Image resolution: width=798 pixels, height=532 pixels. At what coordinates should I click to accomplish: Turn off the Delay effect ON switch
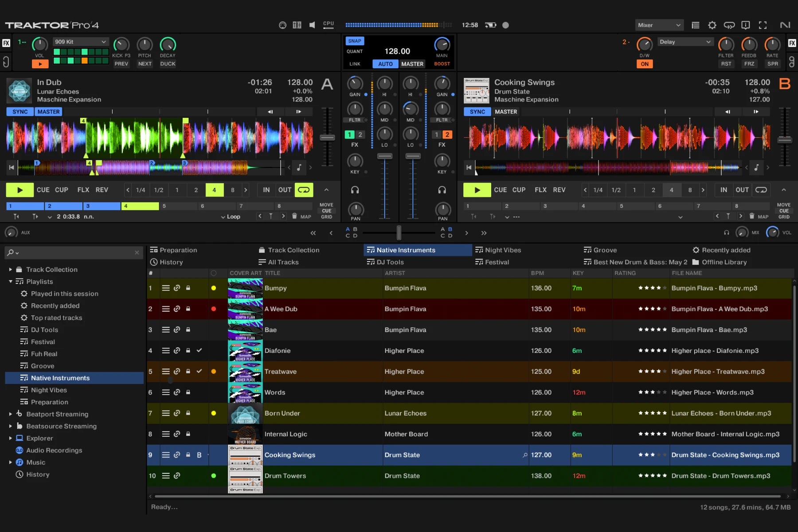(645, 64)
